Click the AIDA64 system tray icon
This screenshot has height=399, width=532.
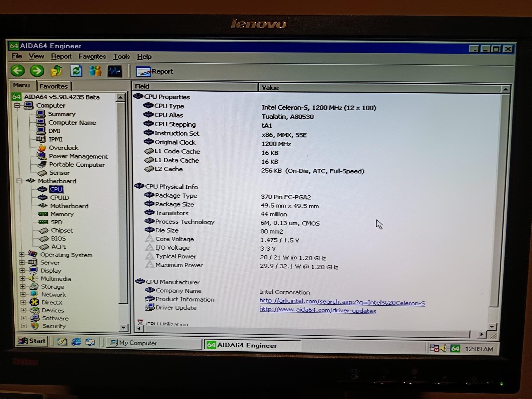pyautogui.click(x=455, y=349)
